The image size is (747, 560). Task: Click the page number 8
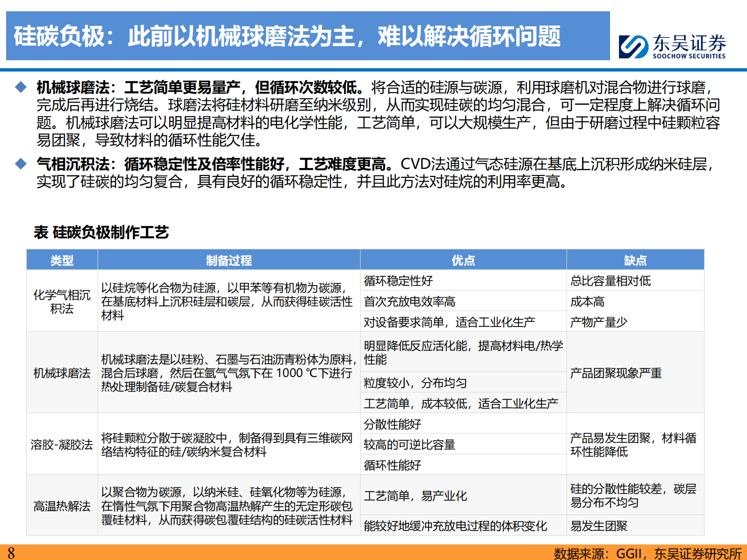(x=11, y=552)
